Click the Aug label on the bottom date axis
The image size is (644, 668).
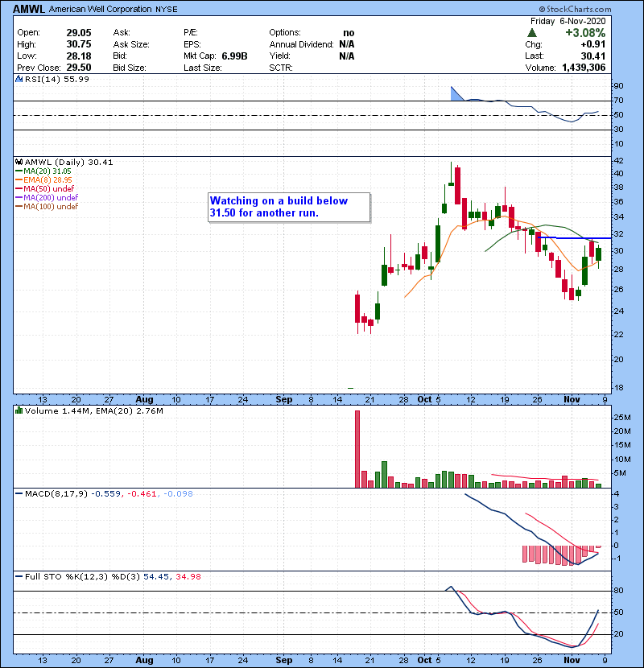pos(144,660)
